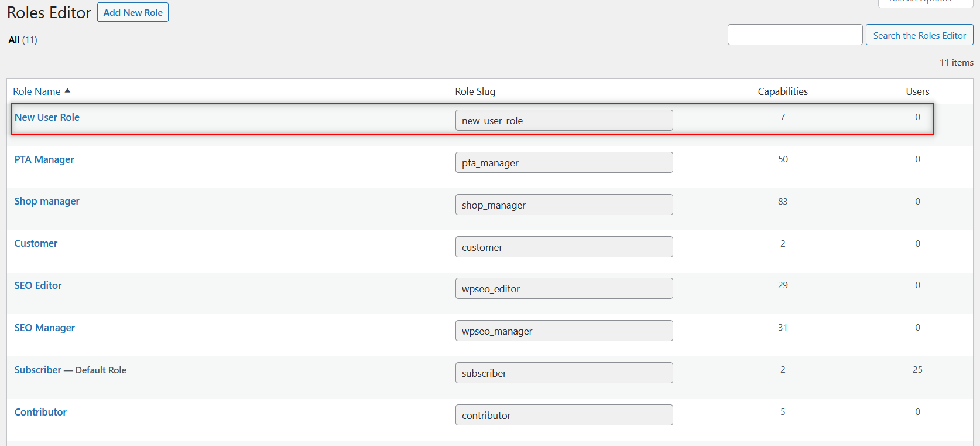Open the New User Role link
The image size is (980, 446).
tap(47, 117)
